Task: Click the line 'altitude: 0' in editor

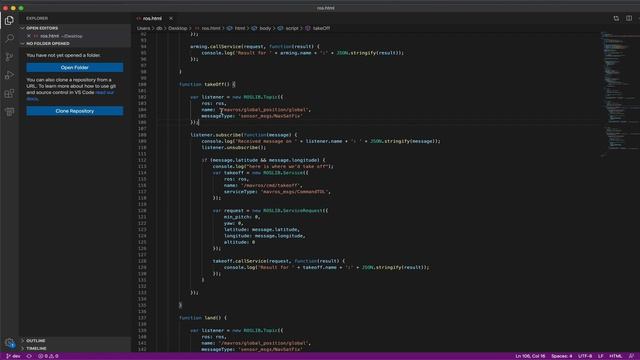Action: pyautogui.click(x=239, y=242)
